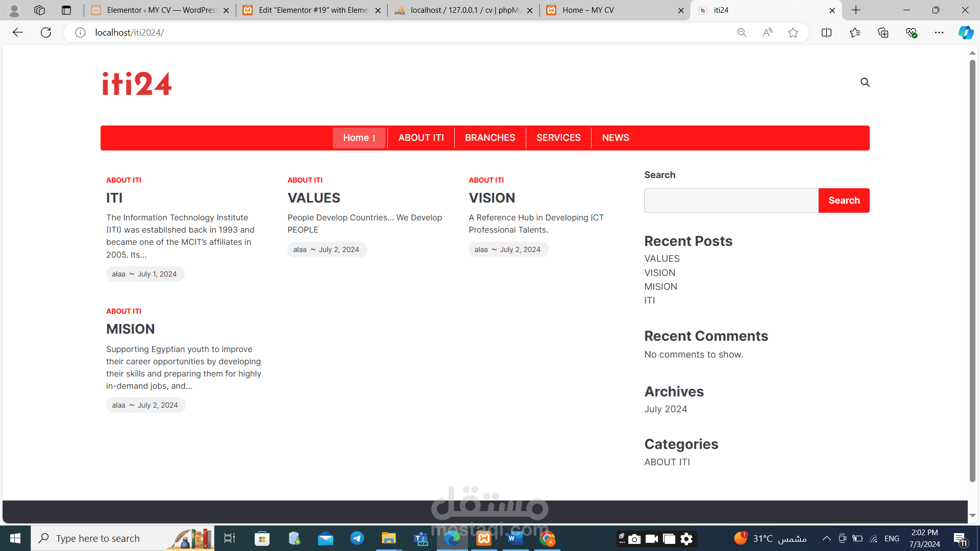Add page to favorites with star icon
This screenshot has height=551, width=980.
793,33
